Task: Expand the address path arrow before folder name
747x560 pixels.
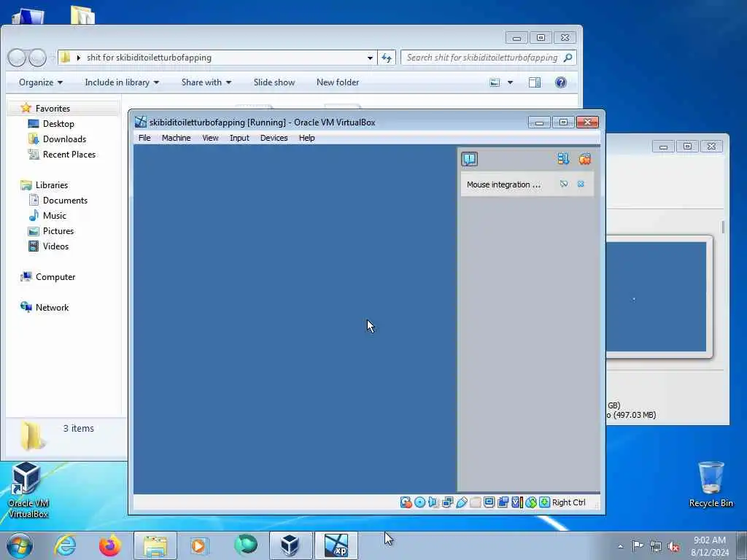Action: [78, 58]
